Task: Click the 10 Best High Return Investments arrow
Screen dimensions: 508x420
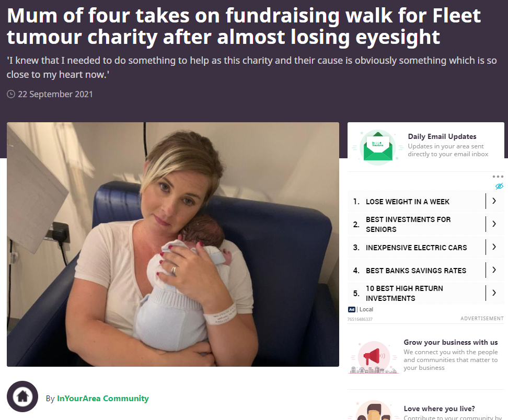Action: (x=494, y=293)
